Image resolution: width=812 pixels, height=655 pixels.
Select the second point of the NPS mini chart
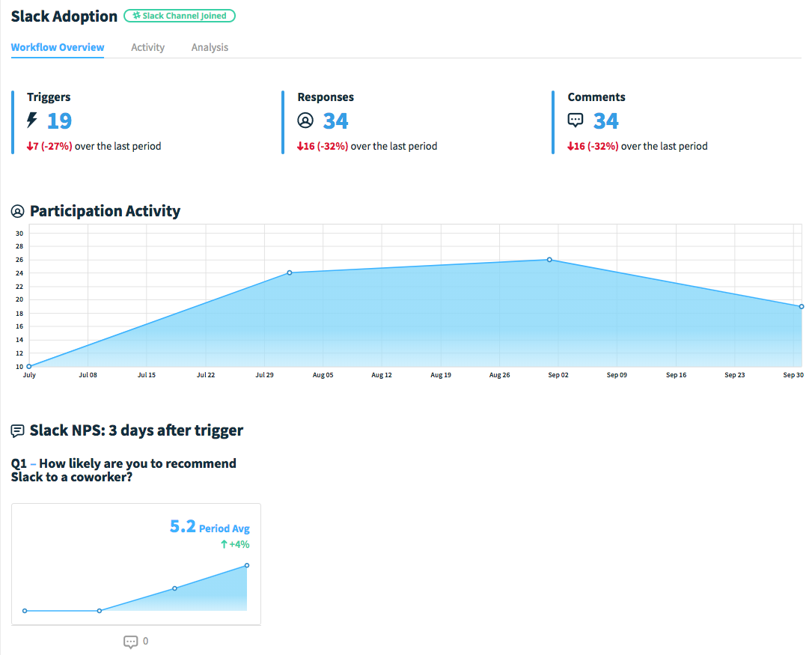click(x=100, y=611)
